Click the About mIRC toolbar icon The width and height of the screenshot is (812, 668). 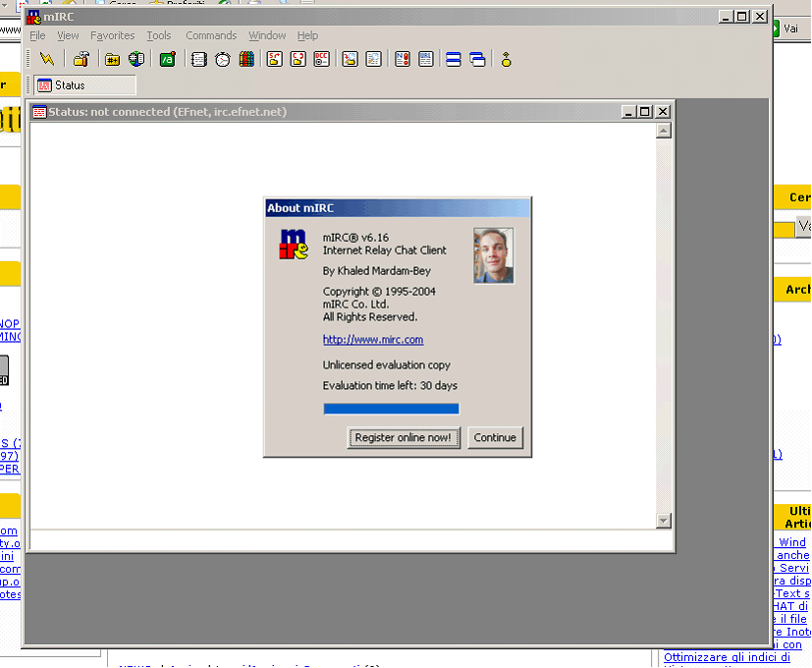pos(506,59)
